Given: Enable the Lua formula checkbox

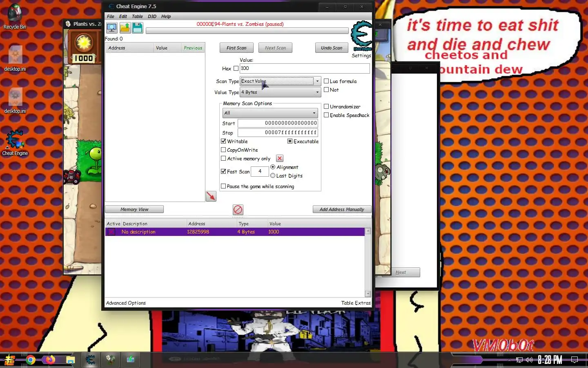Looking at the screenshot, I should click(x=326, y=81).
